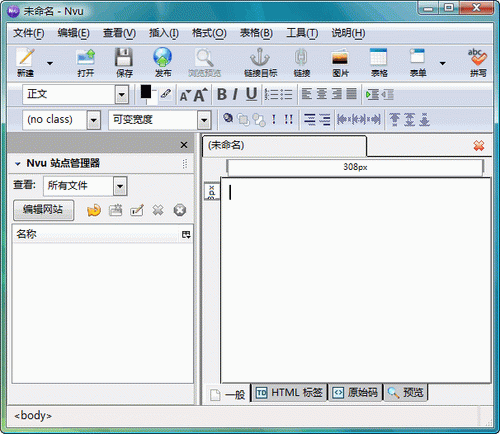
Task: Close the Nvu site manager sidebar
Action: click(184, 145)
